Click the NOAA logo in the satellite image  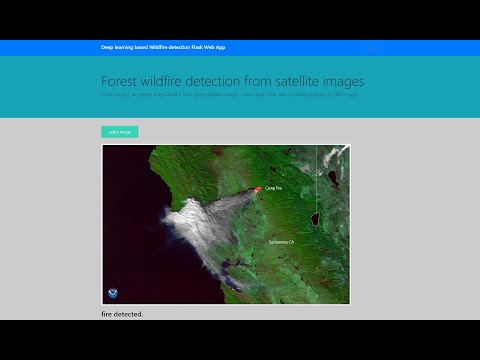[113, 293]
